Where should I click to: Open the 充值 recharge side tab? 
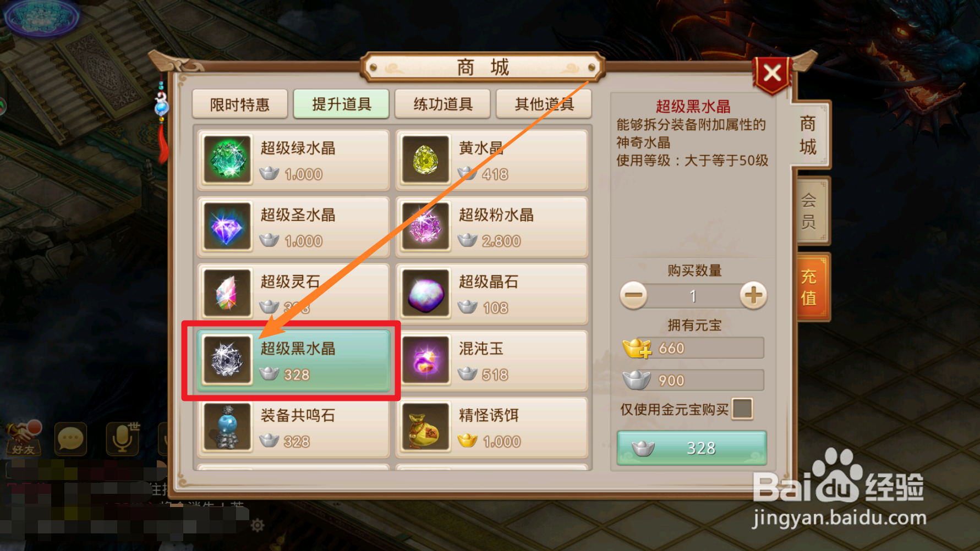point(809,287)
